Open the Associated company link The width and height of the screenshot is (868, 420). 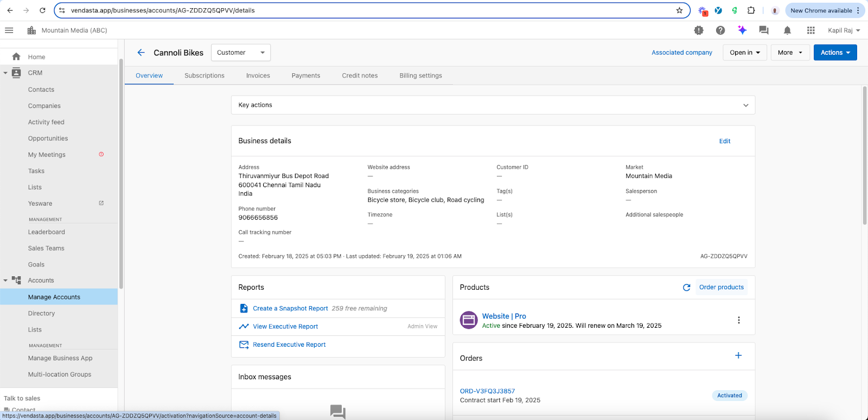682,53
